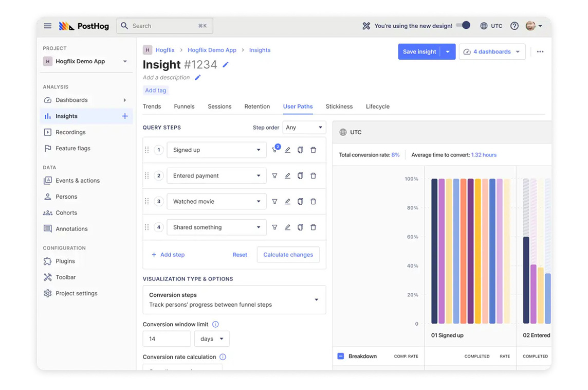The width and height of the screenshot is (588, 390).
Task: Open the 4 dashboards dropdown
Action: [492, 52]
